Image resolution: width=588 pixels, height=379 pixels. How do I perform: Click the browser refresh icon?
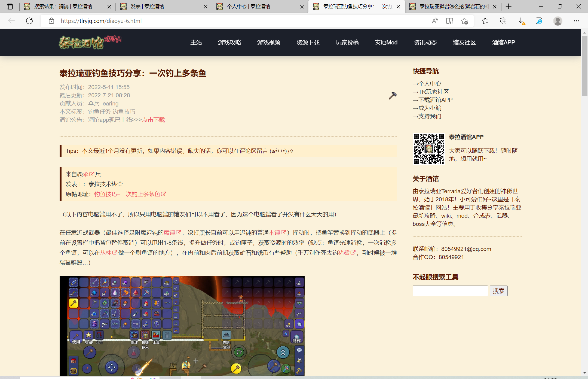[29, 21]
